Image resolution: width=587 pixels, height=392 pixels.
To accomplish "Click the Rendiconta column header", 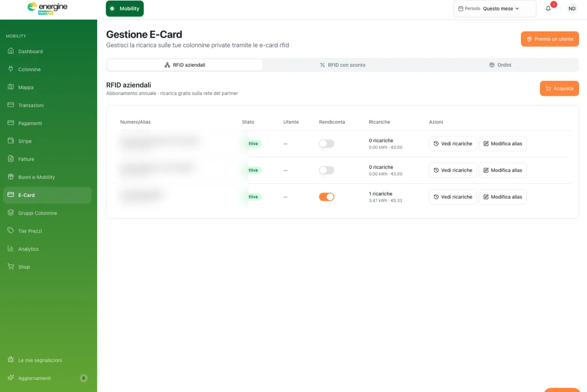I will click(x=332, y=122).
